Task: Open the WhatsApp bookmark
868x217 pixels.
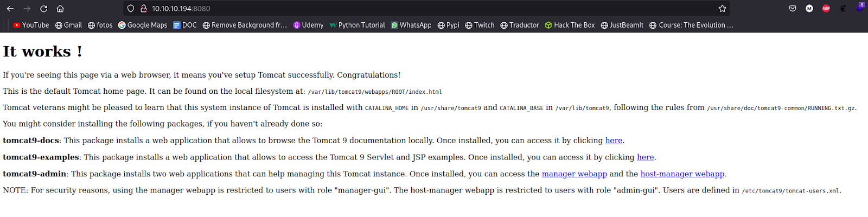Action: click(x=411, y=25)
